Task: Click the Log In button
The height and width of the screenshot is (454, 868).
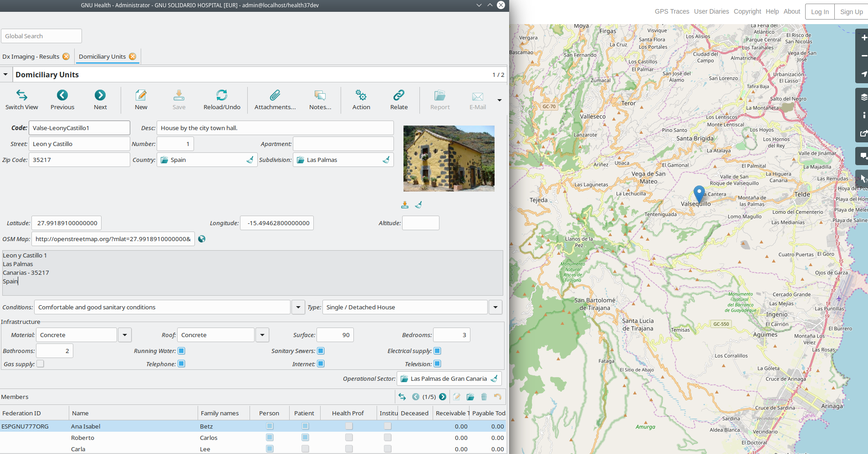Action: 819,11
